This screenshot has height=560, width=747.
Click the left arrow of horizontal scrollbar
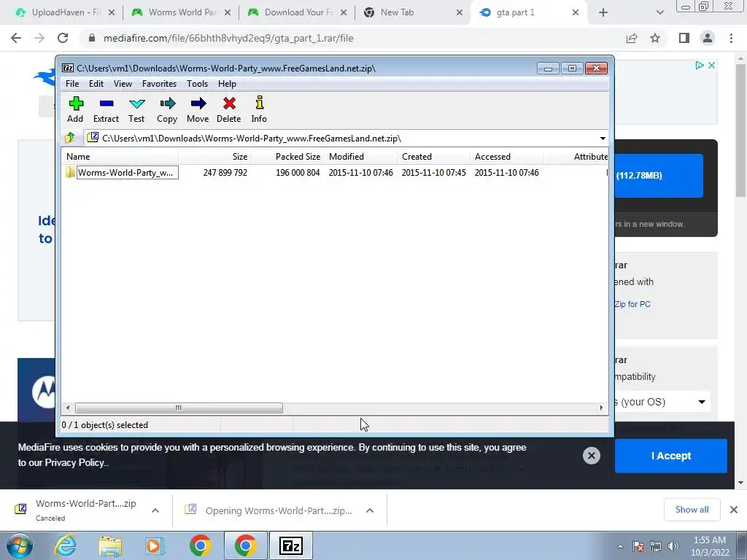coord(68,408)
